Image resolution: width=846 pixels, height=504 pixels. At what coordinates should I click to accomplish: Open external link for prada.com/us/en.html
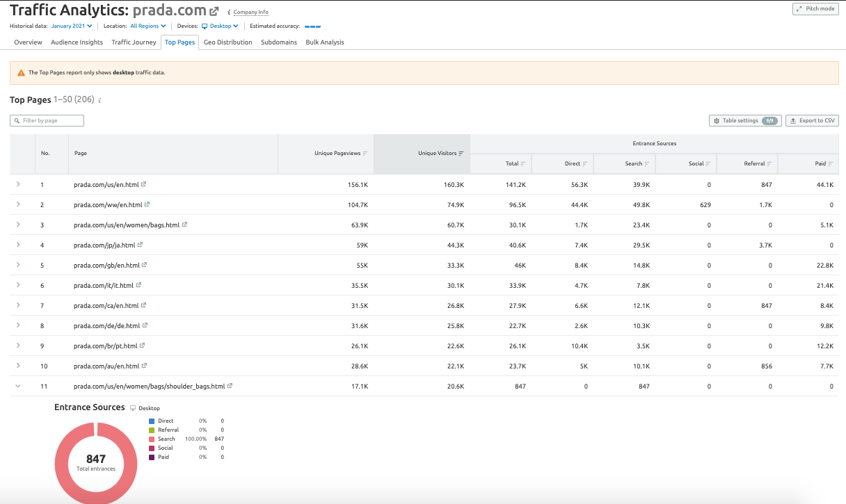(143, 184)
